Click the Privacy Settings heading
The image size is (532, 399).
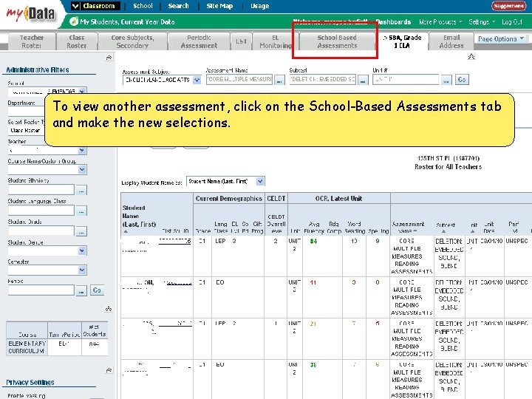(x=30, y=383)
